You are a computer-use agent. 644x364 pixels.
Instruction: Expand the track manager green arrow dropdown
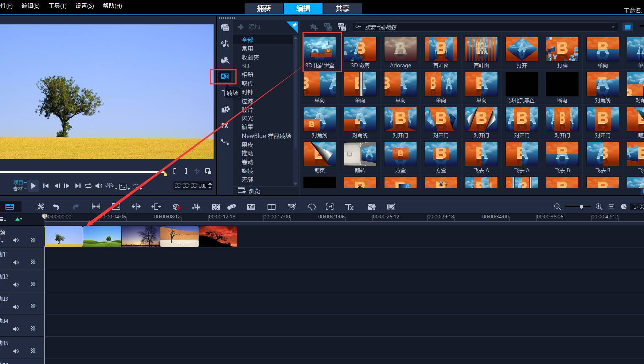(x=18, y=219)
